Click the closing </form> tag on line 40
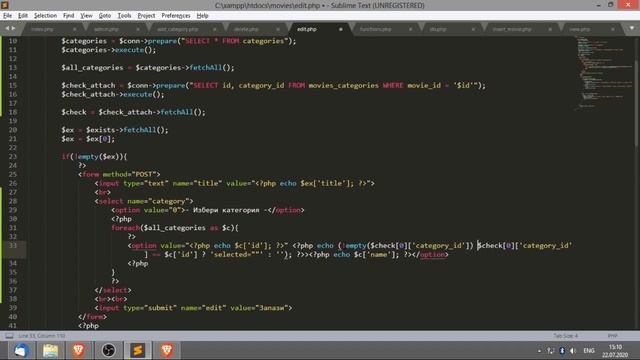 pyautogui.click(x=92, y=317)
